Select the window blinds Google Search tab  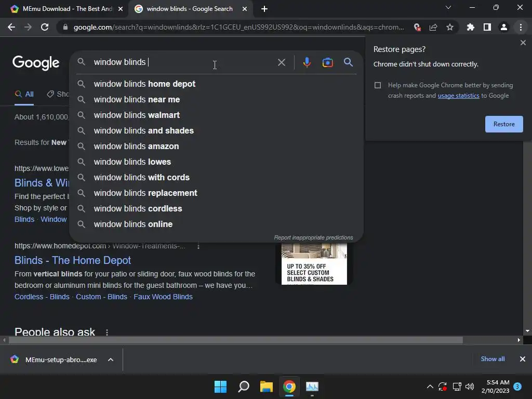click(190, 9)
